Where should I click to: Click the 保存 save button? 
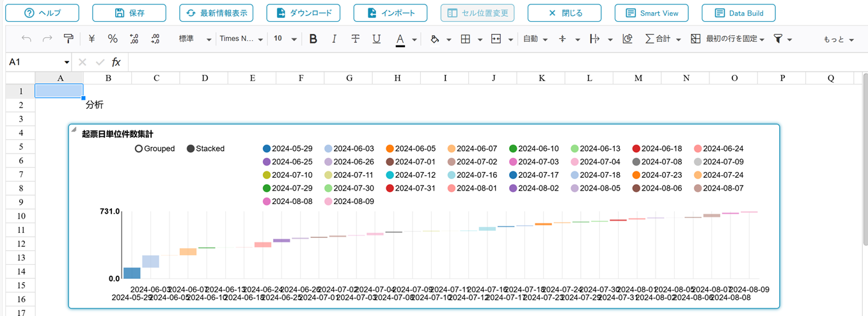click(x=129, y=13)
